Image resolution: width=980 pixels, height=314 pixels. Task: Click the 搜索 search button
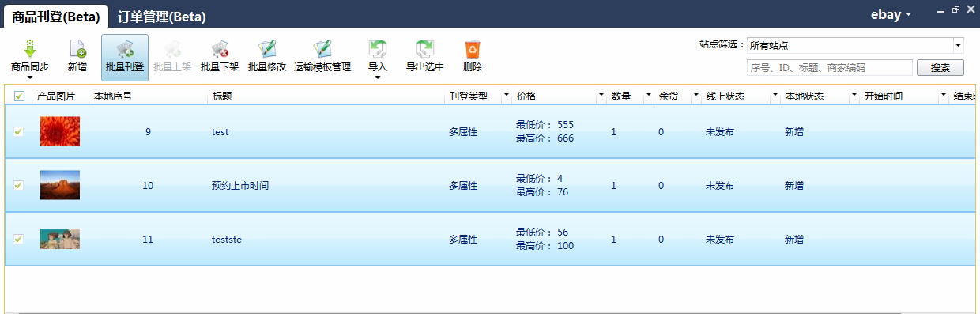[940, 68]
